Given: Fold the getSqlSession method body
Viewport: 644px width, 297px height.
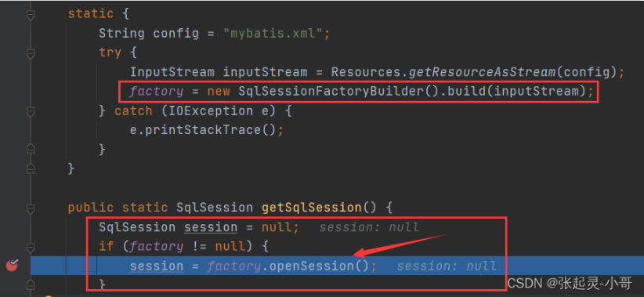Looking at the screenshot, I should point(31,208).
